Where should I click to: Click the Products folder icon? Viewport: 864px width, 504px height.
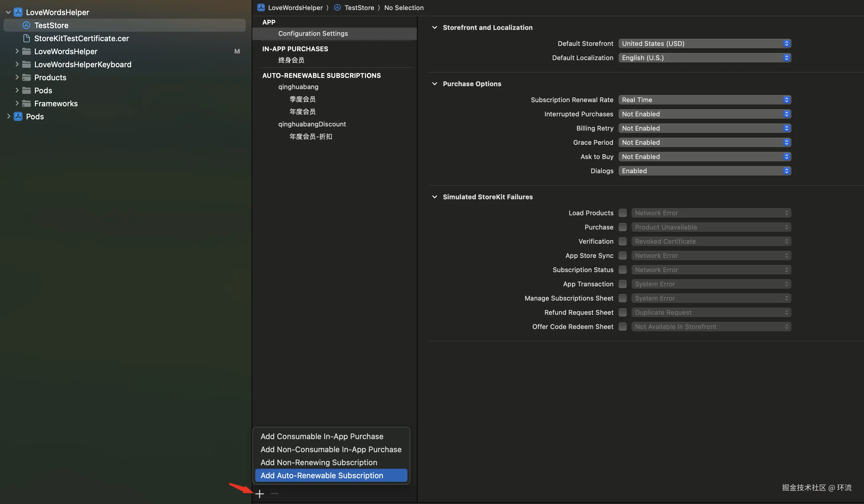coord(26,78)
